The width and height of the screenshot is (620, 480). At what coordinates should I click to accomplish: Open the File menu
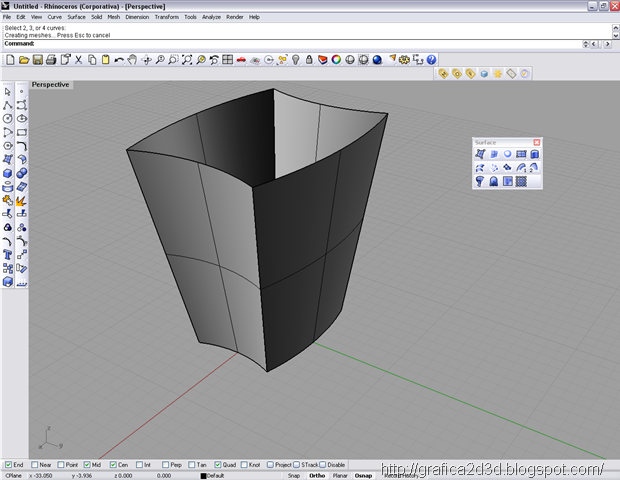click(x=7, y=17)
